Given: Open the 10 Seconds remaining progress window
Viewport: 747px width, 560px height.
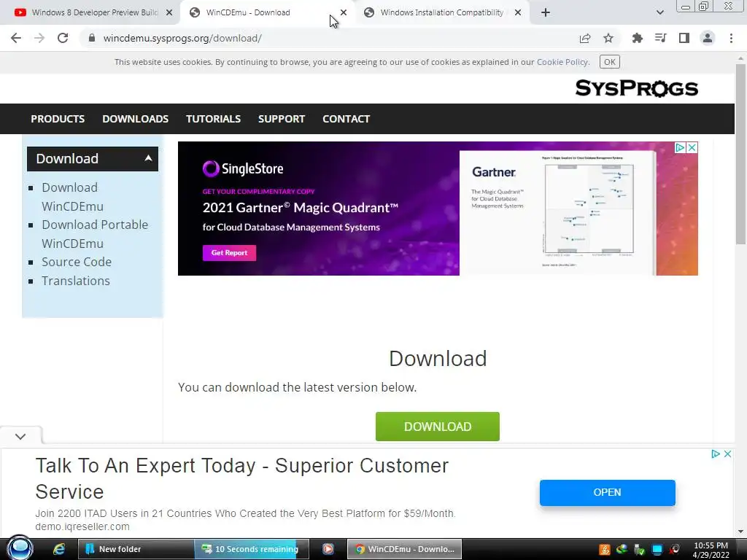Looking at the screenshot, I should pos(252,549).
